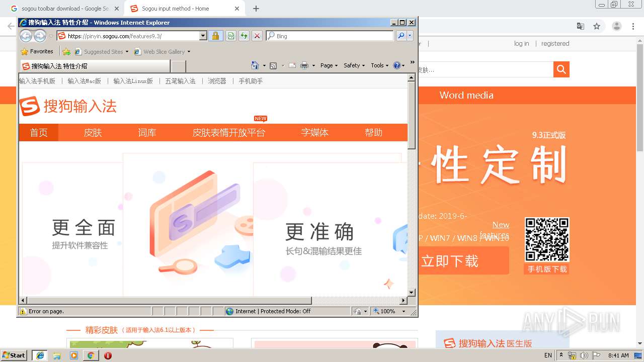Open Safety menu dropdown
Viewport: 644px width, 362px height.
coord(354,65)
